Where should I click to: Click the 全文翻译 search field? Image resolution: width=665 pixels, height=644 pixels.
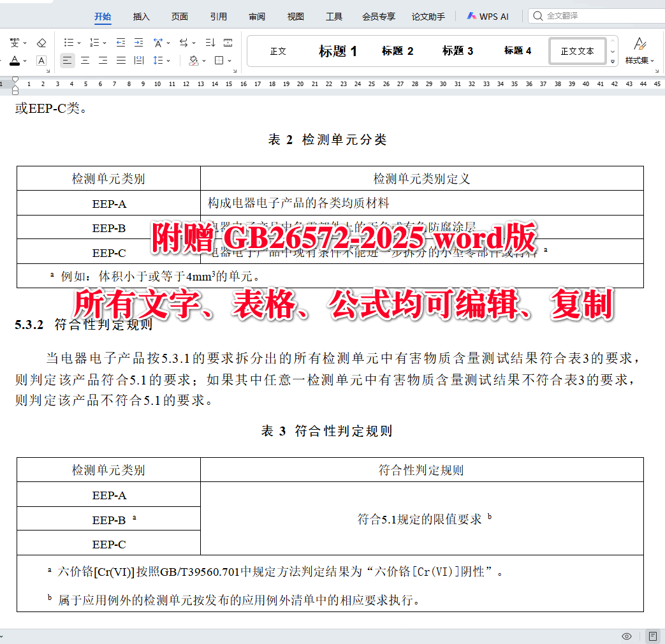(x=596, y=16)
